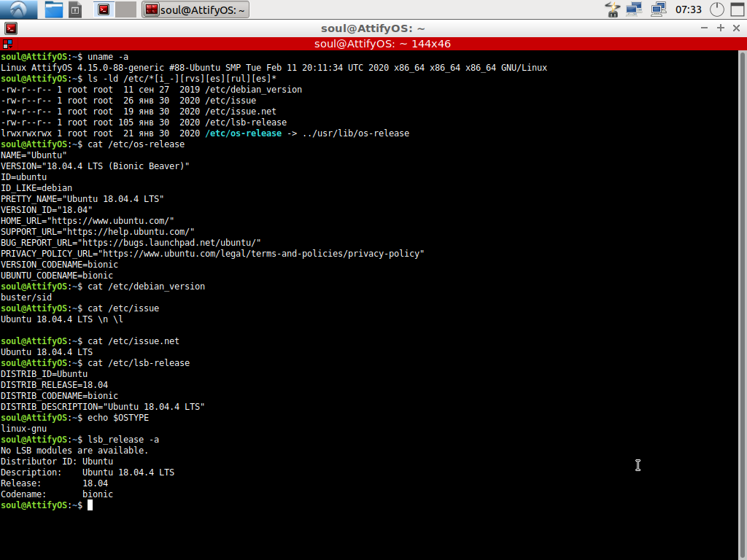Click the BUG_REPORT_URL launchpad line
This screenshot has width=747, height=560.
[x=131, y=243]
